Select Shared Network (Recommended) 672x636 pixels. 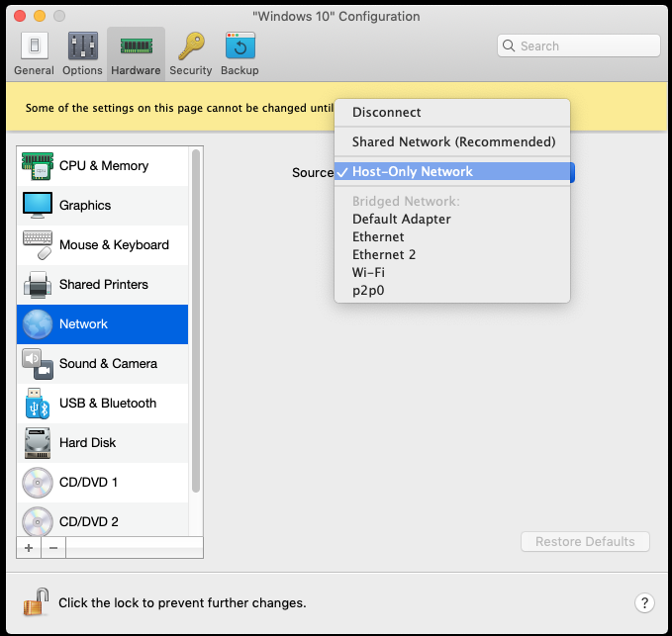(452, 141)
